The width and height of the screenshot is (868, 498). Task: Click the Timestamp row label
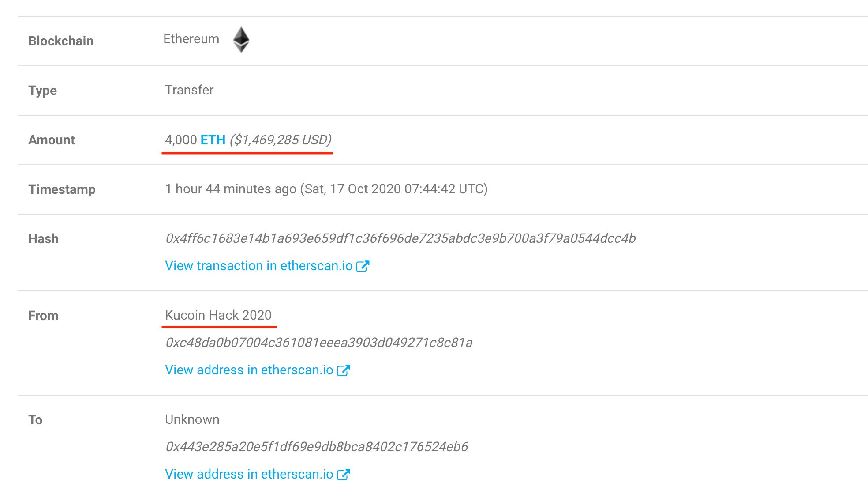(x=62, y=189)
